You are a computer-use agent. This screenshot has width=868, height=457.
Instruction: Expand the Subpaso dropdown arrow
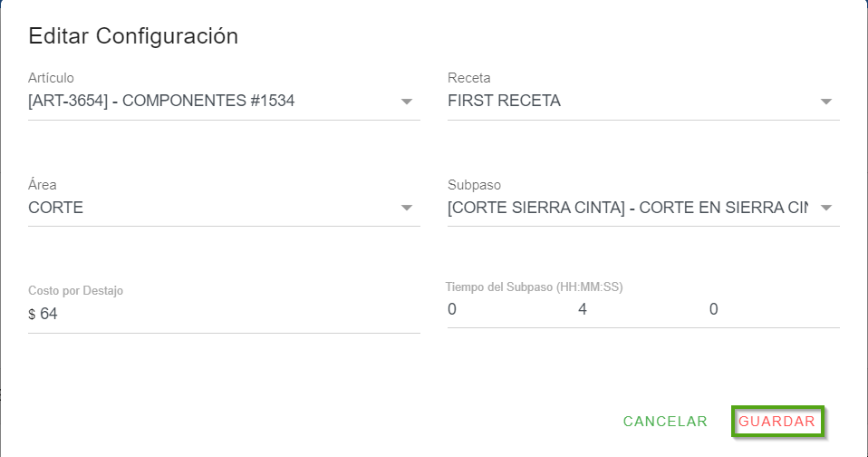pyautogui.click(x=825, y=209)
